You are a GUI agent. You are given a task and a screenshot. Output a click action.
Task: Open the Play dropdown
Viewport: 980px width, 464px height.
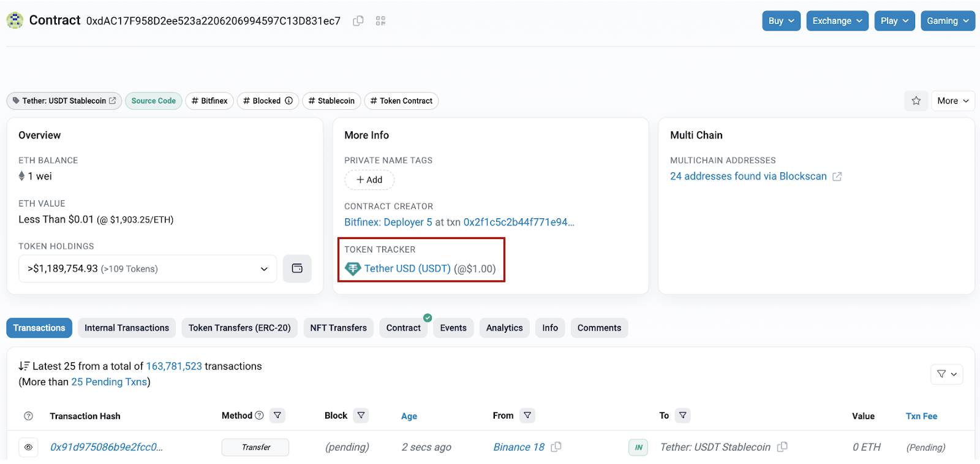(x=895, y=21)
